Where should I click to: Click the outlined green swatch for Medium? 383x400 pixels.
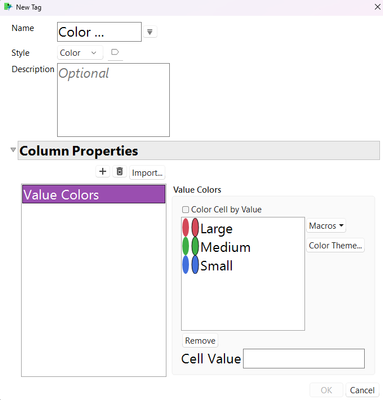pos(195,246)
